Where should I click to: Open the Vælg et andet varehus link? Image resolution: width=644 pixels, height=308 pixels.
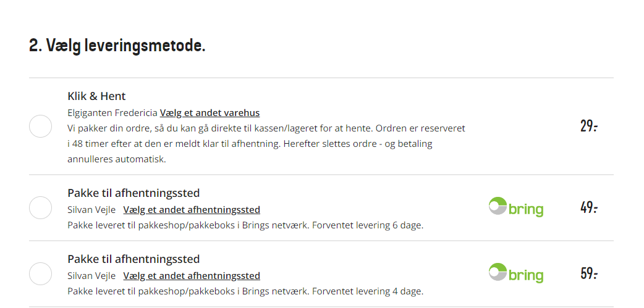click(210, 113)
